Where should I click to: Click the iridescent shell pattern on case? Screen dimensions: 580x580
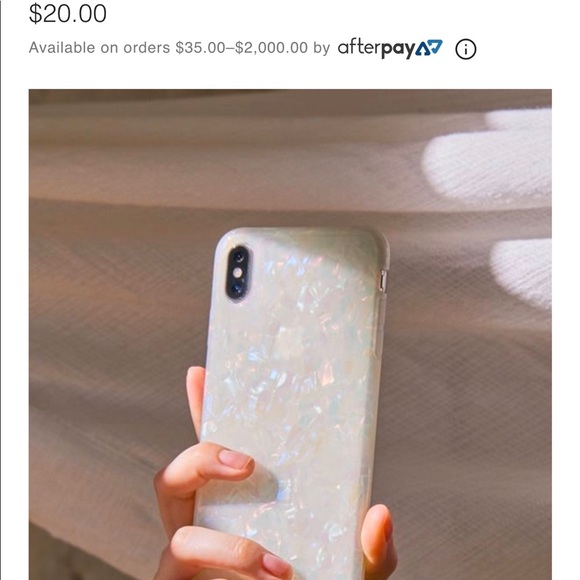(292, 370)
